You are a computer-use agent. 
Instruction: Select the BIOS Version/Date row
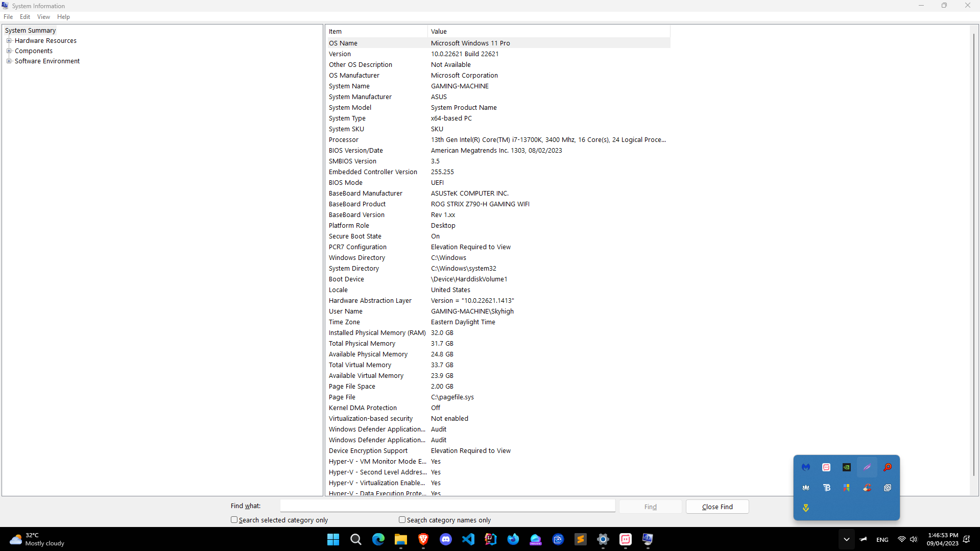[x=498, y=151]
